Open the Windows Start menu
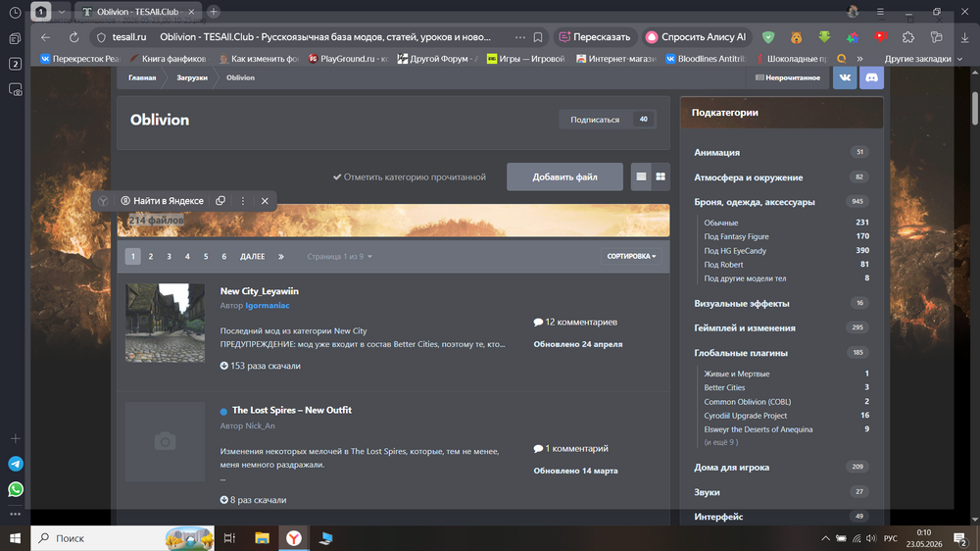The width and height of the screenshot is (980, 551). click(x=15, y=538)
